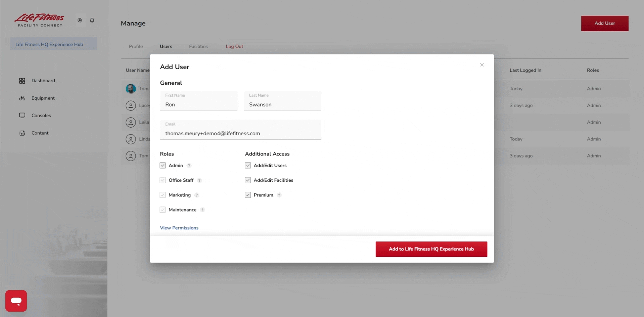This screenshot has height=317, width=644.
Task: Click the help icon next to Marketing
Action: click(x=197, y=195)
